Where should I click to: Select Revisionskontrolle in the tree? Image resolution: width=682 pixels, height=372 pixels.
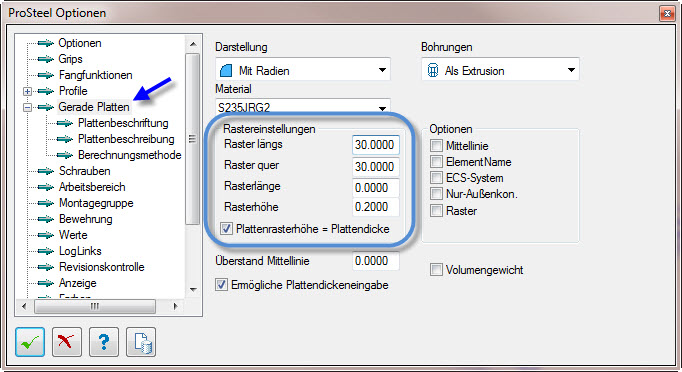102,267
